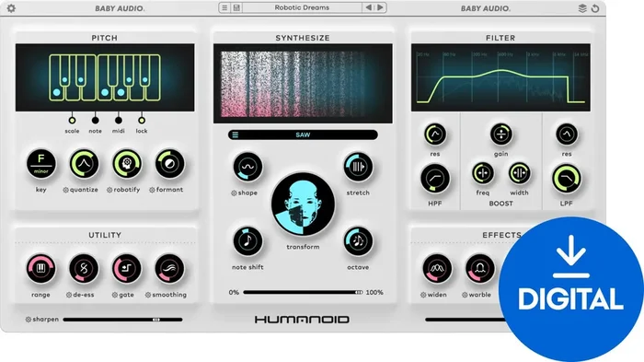Toggle the scale switch under piano
Viewport: 644px width, 362px height.
click(x=72, y=120)
